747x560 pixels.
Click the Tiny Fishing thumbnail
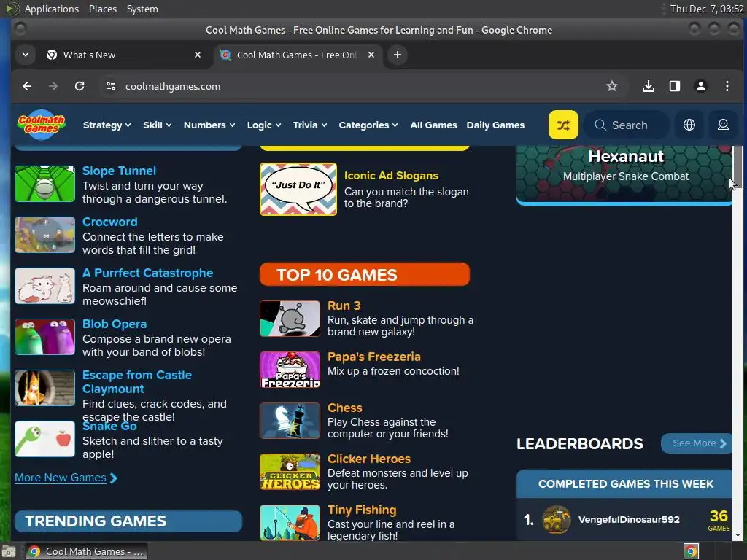[x=290, y=522]
